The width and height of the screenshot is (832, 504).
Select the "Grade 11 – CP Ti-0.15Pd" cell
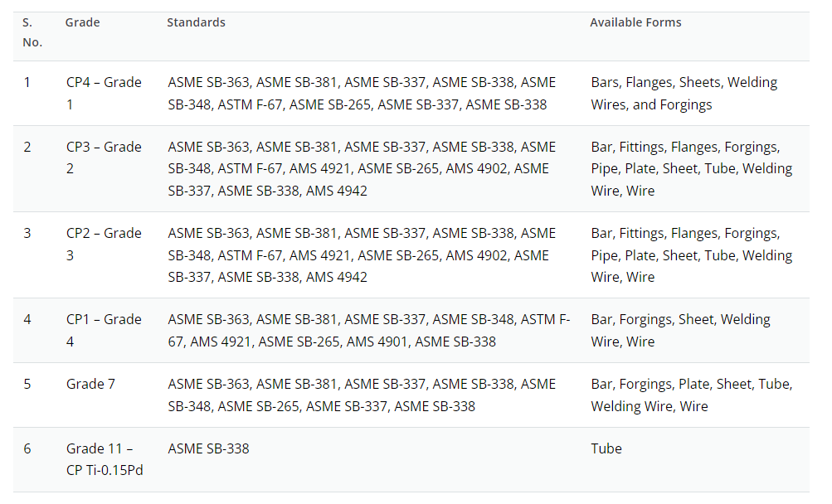coord(105,459)
